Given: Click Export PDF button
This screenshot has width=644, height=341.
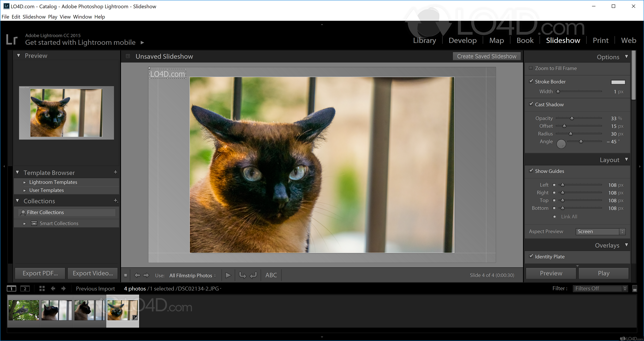Looking at the screenshot, I should [x=40, y=273].
